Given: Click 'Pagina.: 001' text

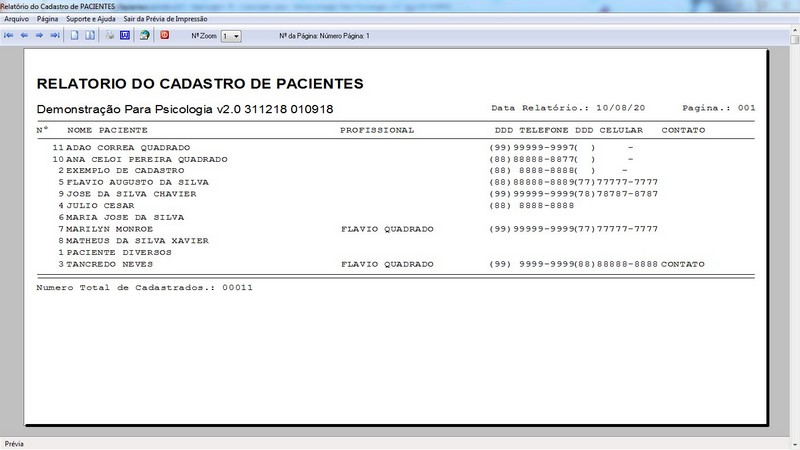Looking at the screenshot, I should (719, 108).
